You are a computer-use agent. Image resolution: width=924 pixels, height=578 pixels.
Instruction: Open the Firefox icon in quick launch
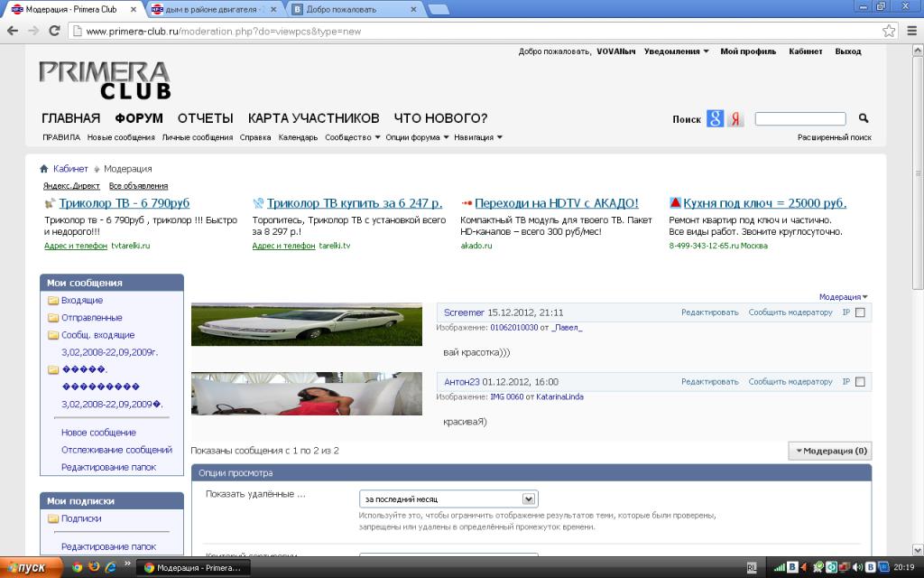tap(93, 567)
